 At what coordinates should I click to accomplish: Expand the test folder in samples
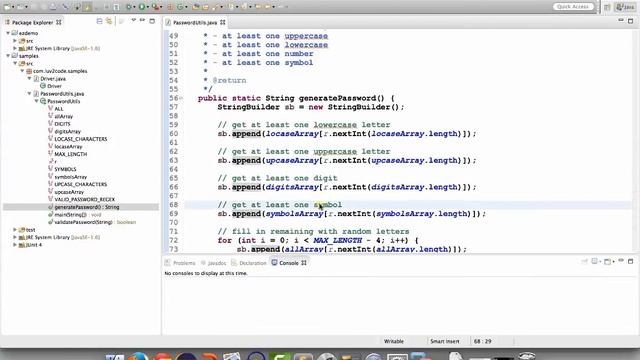coord(15,230)
